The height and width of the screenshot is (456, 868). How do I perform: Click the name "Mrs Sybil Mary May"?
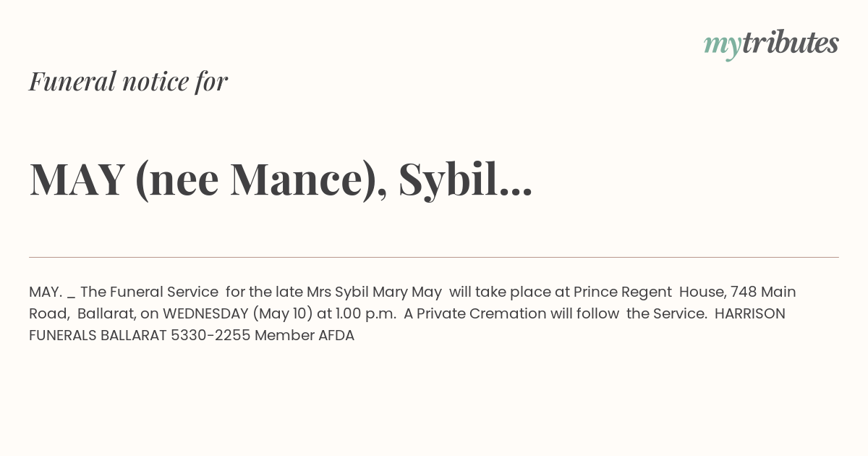click(x=374, y=292)
